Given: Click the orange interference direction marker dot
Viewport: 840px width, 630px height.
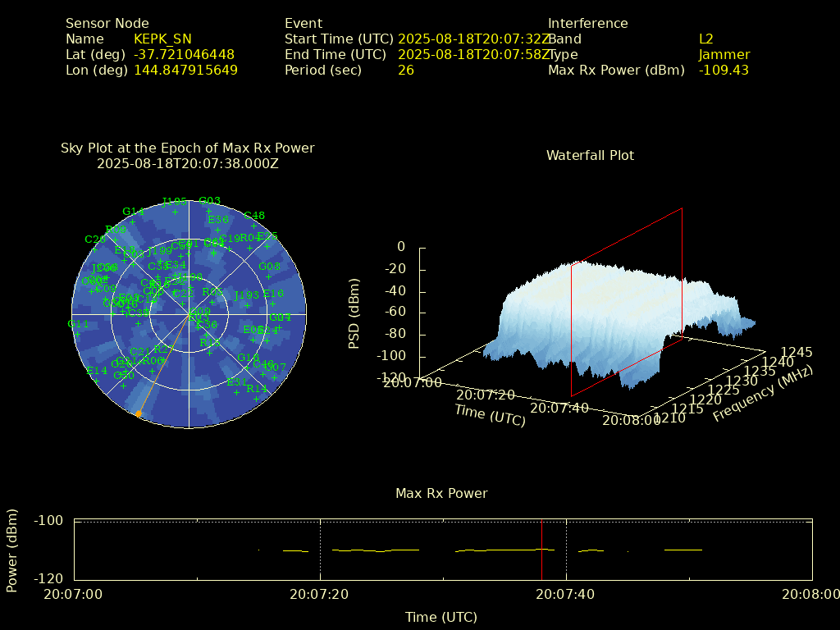Looking at the screenshot, I should pos(139,414).
